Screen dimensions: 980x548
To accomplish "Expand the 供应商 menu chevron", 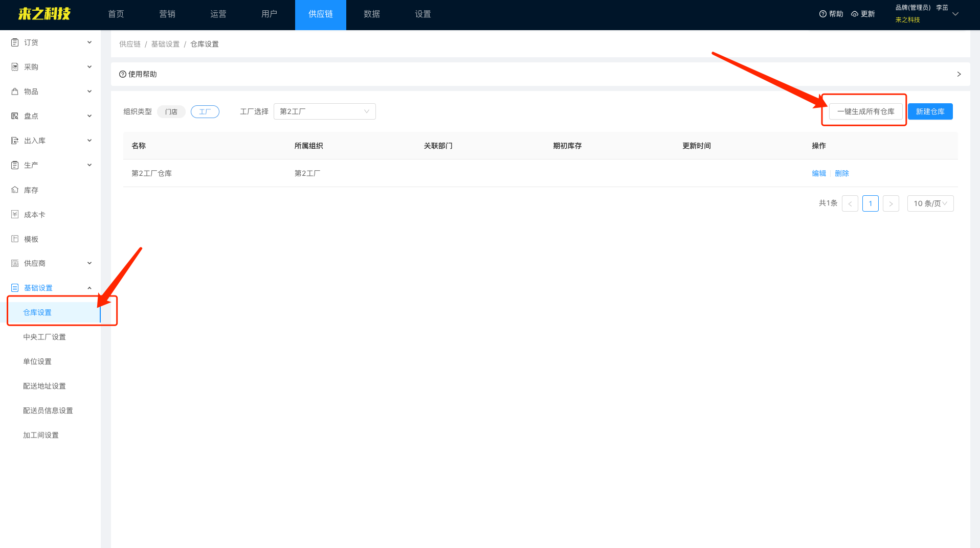I will click(90, 263).
